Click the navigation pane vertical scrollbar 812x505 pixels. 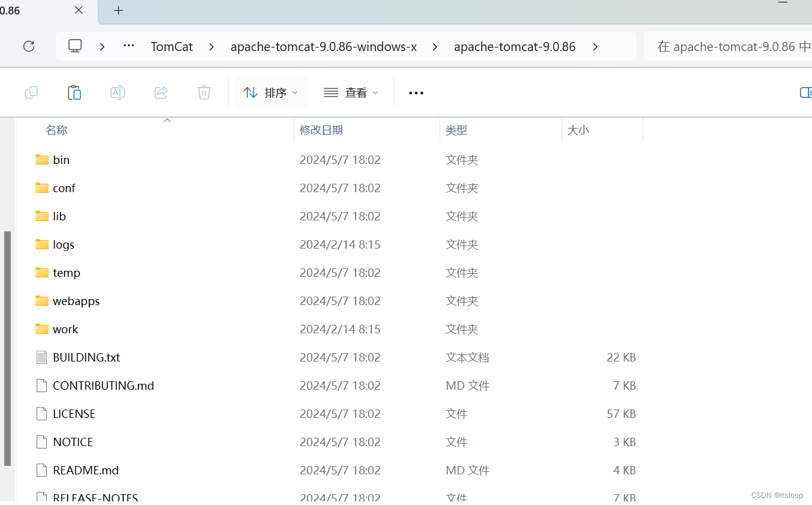point(7,348)
